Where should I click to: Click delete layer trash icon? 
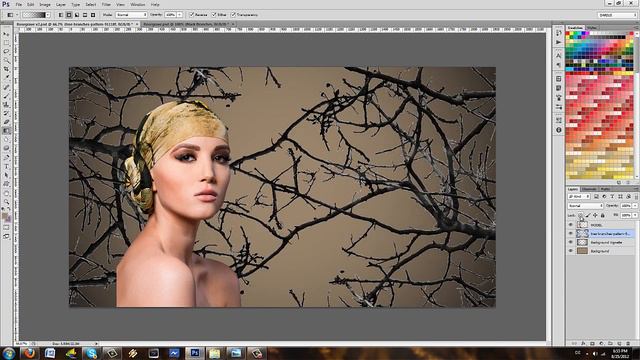pos(629,344)
